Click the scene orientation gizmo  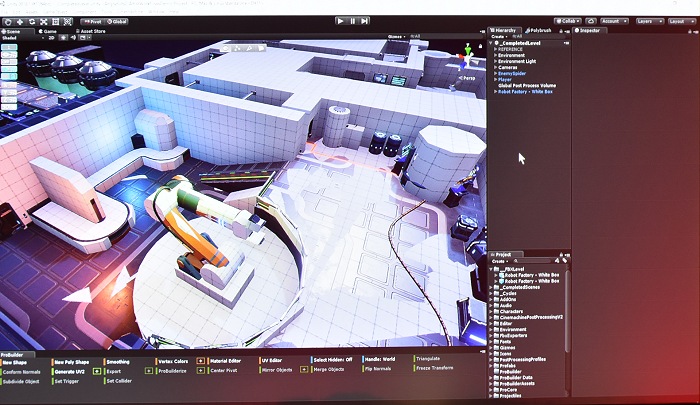coord(467,56)
